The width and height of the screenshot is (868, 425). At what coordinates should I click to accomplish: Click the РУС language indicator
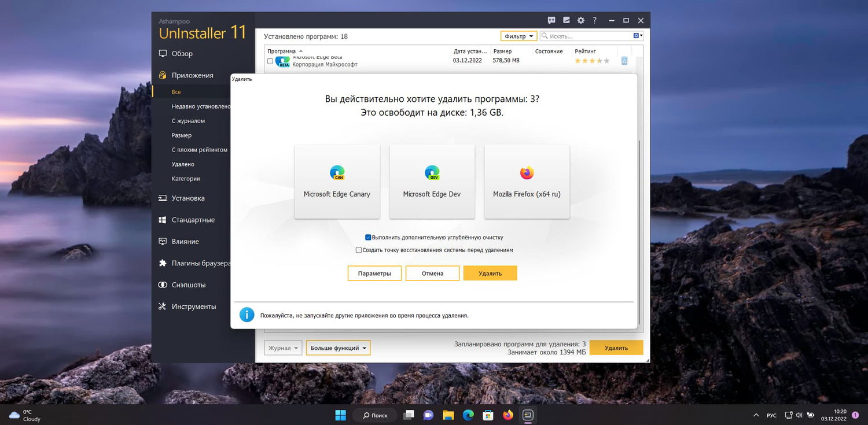771,415
